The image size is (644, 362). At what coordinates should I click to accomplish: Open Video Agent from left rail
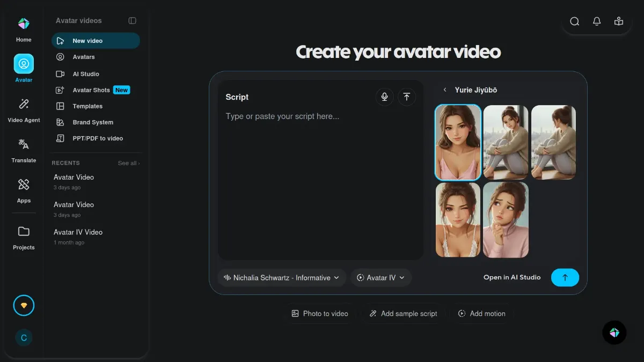click(24, 110)
